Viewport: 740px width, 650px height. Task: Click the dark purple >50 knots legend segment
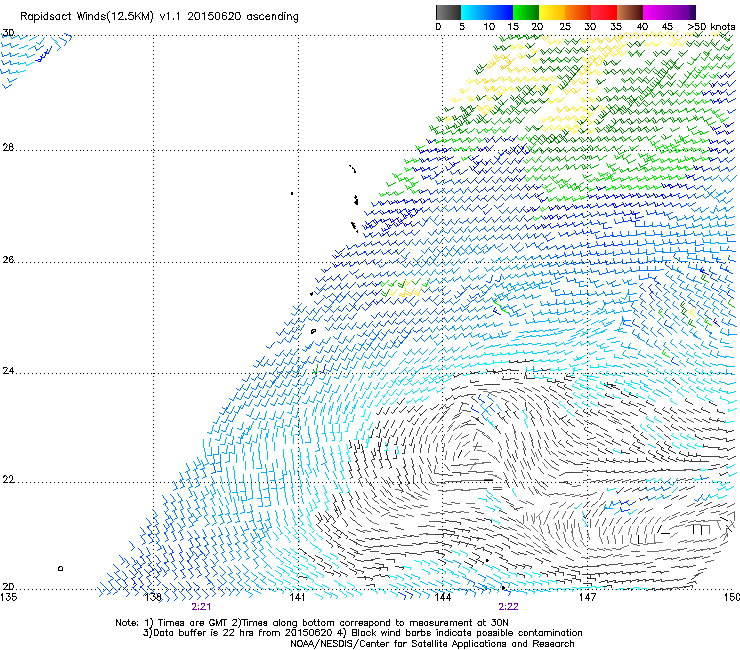pyautogui.click(x=693, y=12)
